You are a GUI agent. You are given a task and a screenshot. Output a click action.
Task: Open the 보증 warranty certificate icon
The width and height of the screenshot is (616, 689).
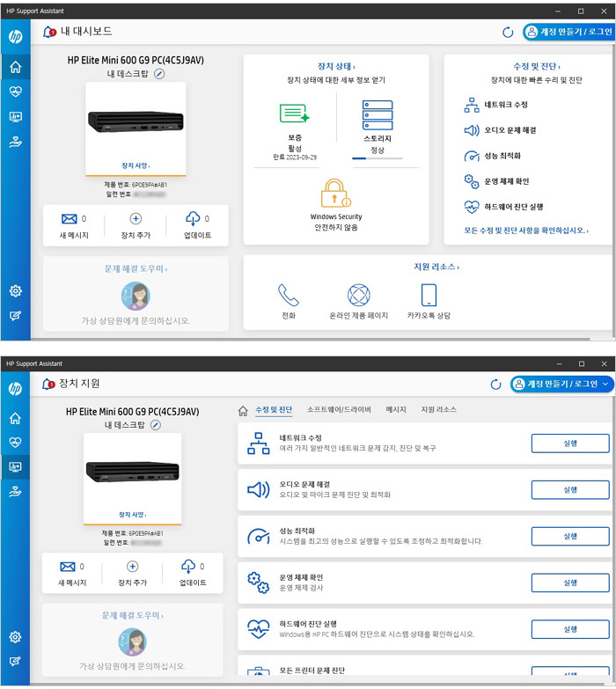pos(294,114)
